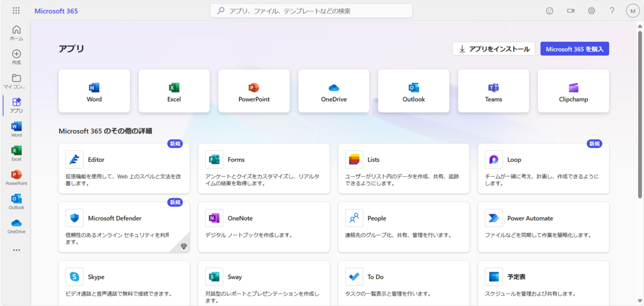Image resolution: width=644 pixels, height=306 pixels.
Task: Open マイ コンテンツ folder in sidebar
Action: pos(16,82)
